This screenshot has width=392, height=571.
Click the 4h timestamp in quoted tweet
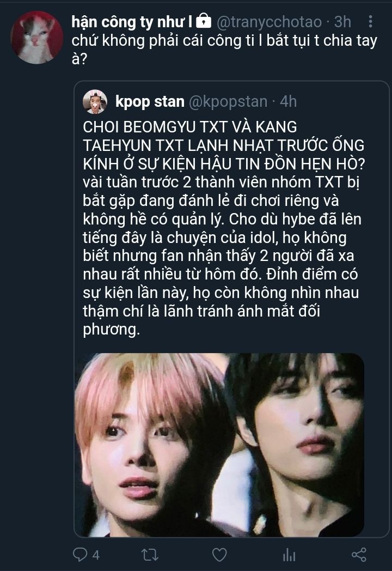pos(288,101)
